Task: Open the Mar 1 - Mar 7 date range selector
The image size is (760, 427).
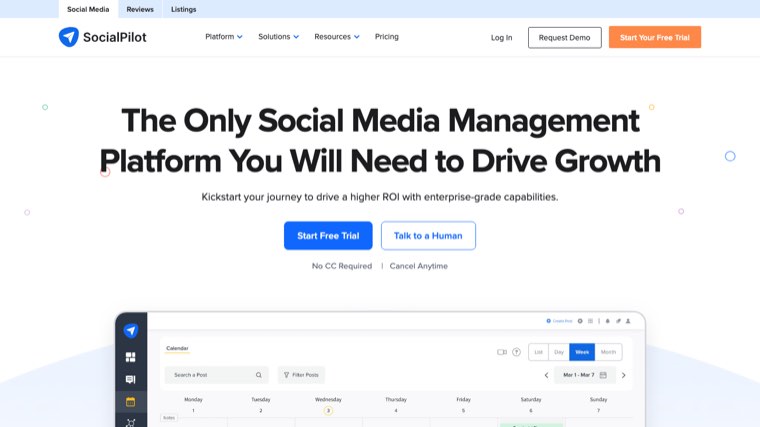Action: coord(585,375)
